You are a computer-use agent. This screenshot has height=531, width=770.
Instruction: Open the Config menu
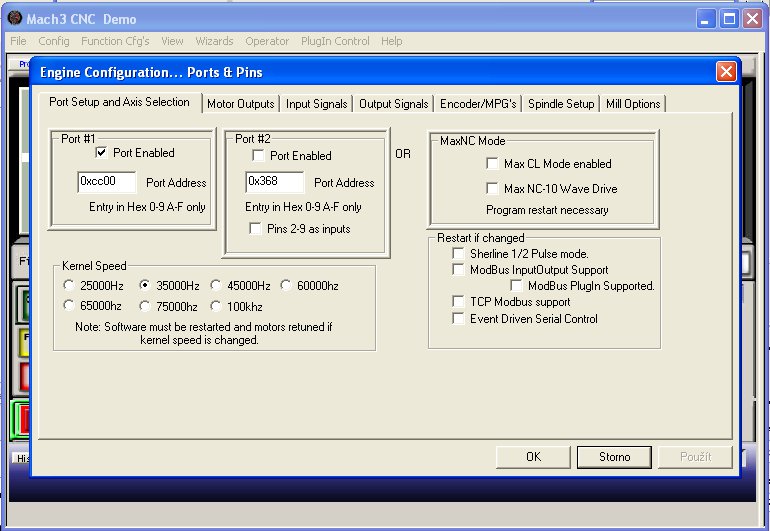54,41
